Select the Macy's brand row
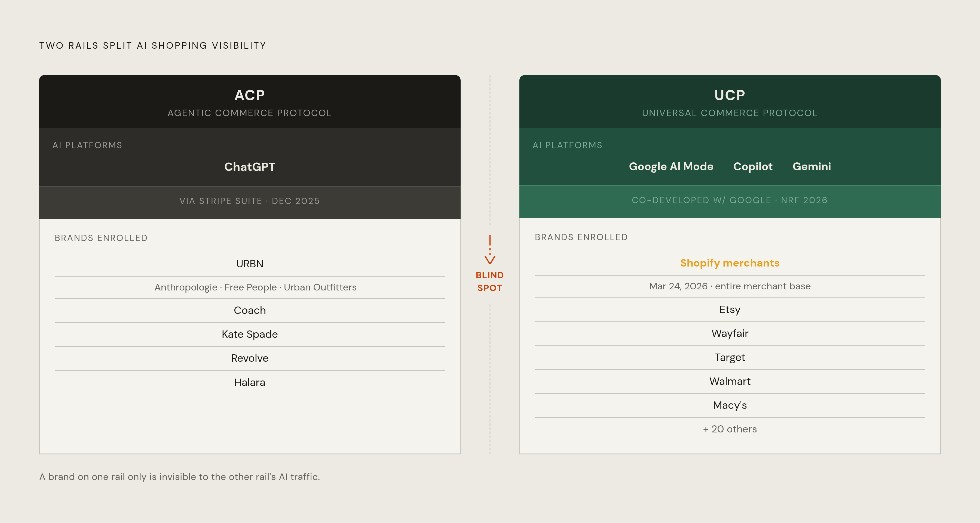Image resolution: width=980 pixels, height=523 pixels. click(730, 406)
